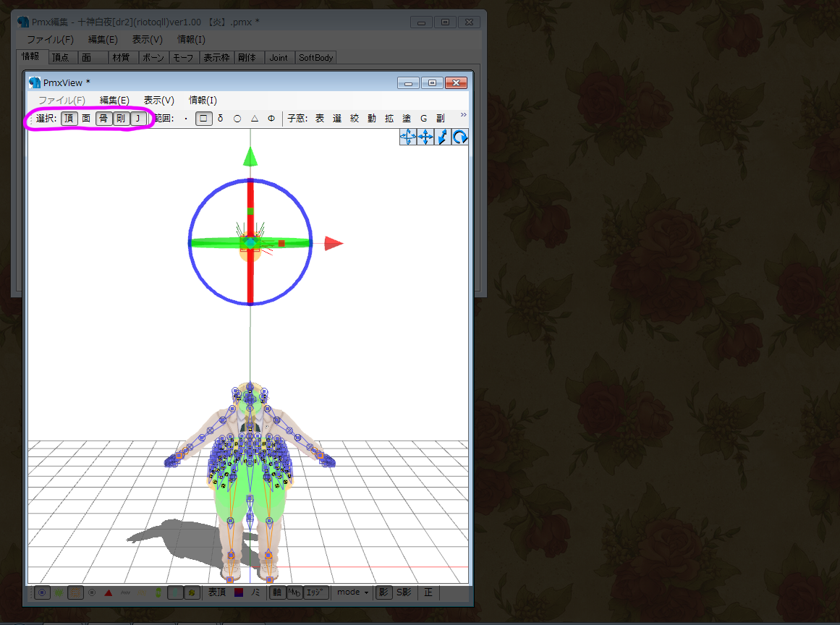Toggle green hatched display icon
This screenshot has width=840, height=625.
tap(59, 593)
